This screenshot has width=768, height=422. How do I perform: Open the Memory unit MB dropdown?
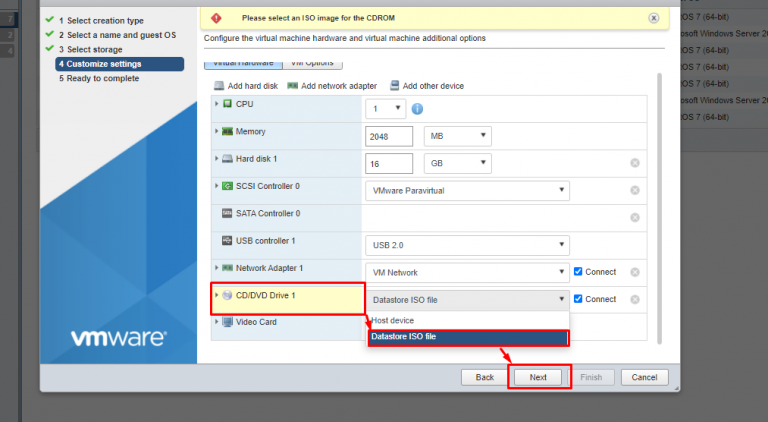tap(457, 136)
